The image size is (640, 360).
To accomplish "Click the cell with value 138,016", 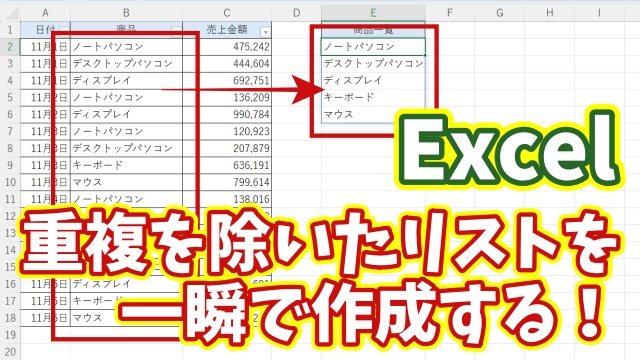I will 227,199.
